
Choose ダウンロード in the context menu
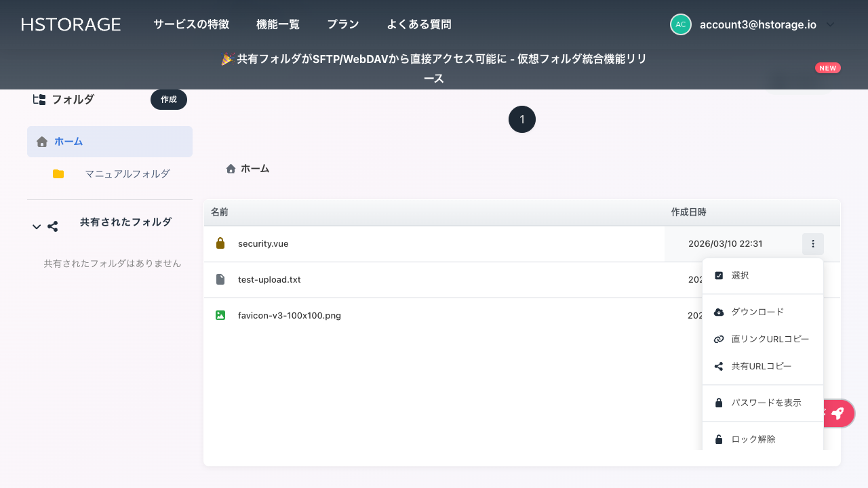click(763, 312)
